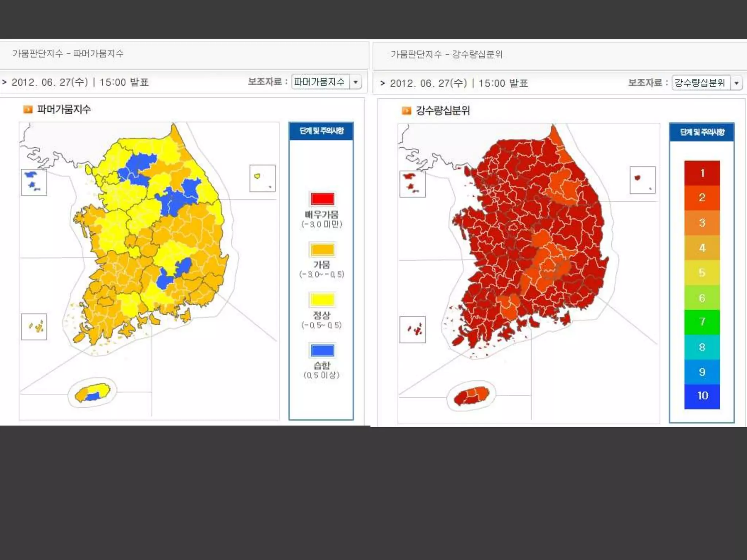Click the 가뭄판단지수 - 강수량십분위 title
The height and width of the screenshot is (560, 747).
point(446,54)
